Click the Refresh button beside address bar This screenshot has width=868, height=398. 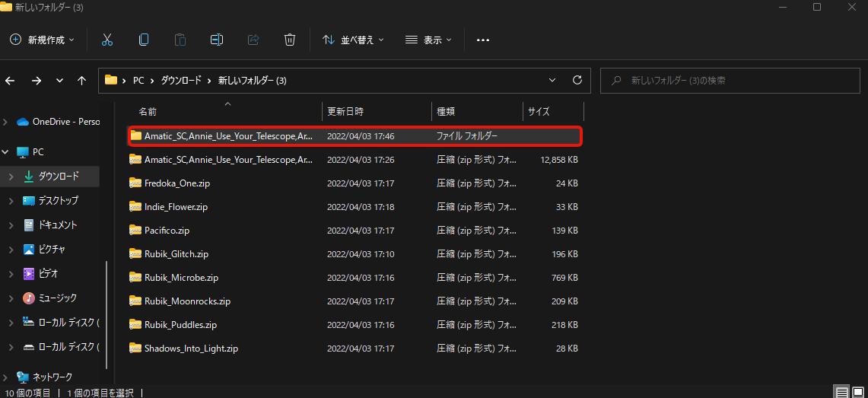(x=577, y=80)
